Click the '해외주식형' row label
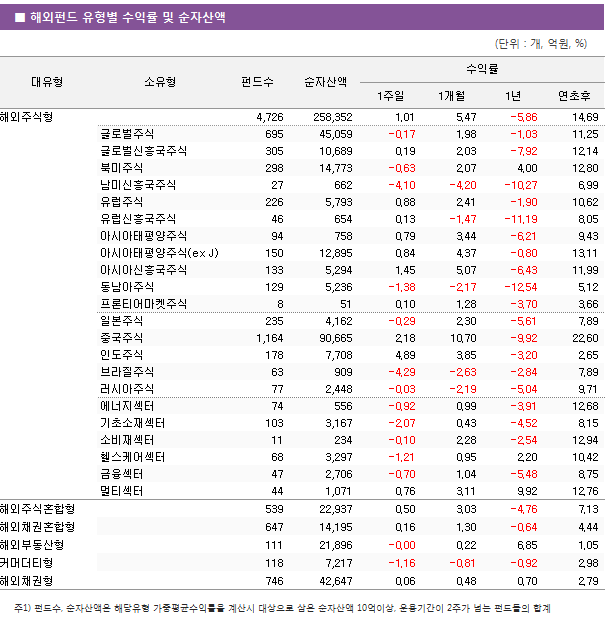This screenshot has height=622, width=606. [27, 117]
